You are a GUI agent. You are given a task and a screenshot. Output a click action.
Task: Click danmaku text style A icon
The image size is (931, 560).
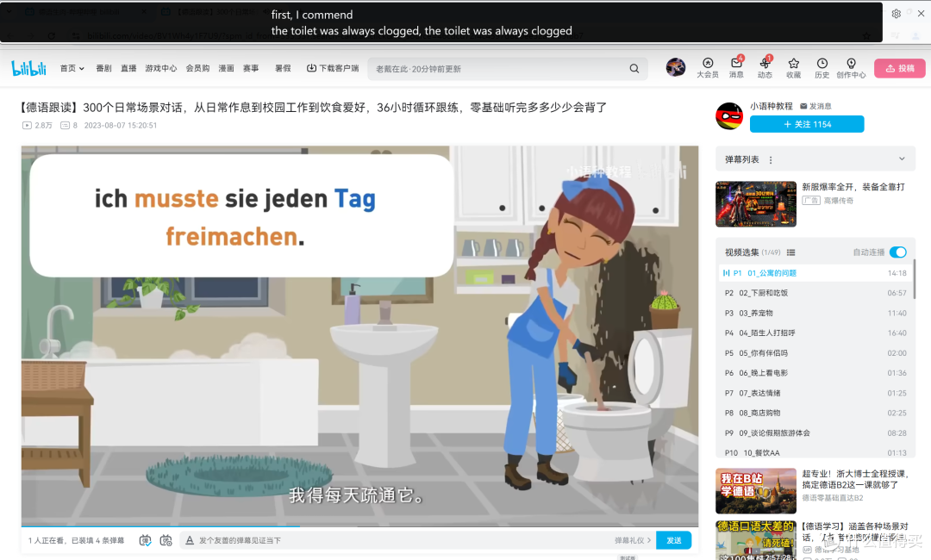(190, 540)
